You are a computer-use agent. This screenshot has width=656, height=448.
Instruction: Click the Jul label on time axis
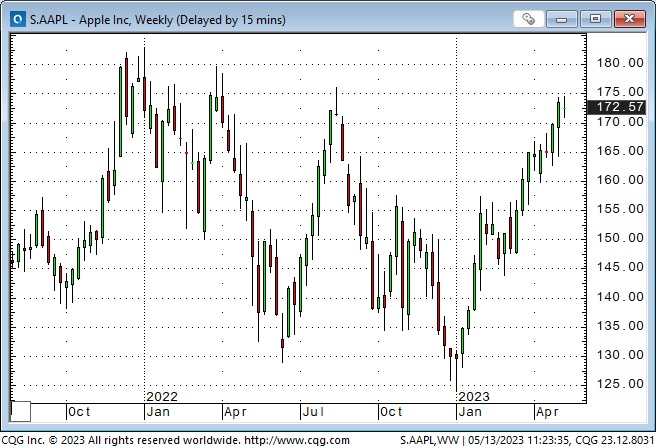coord(313,412)
